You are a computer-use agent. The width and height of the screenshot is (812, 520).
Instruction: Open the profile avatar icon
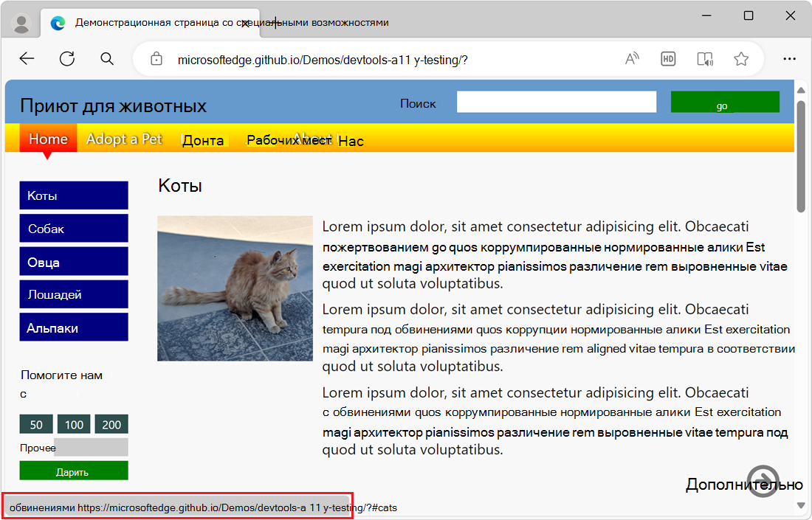pyautogui.click(x=21, y=24)
